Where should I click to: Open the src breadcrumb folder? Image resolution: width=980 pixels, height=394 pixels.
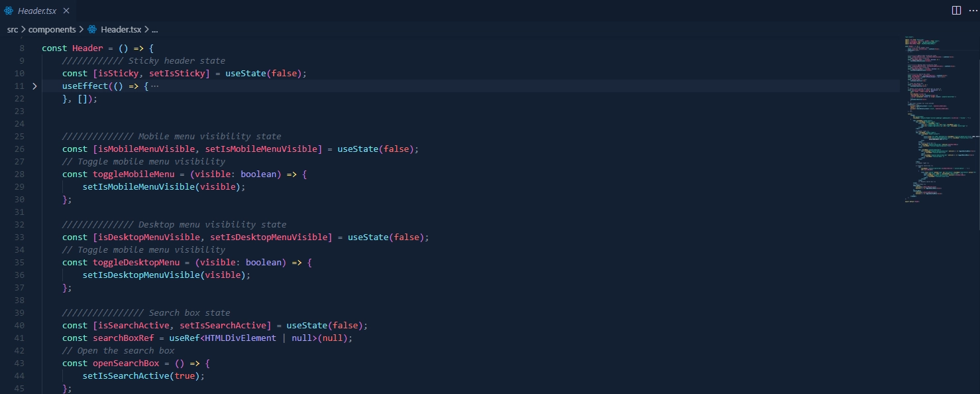(13, 30)
